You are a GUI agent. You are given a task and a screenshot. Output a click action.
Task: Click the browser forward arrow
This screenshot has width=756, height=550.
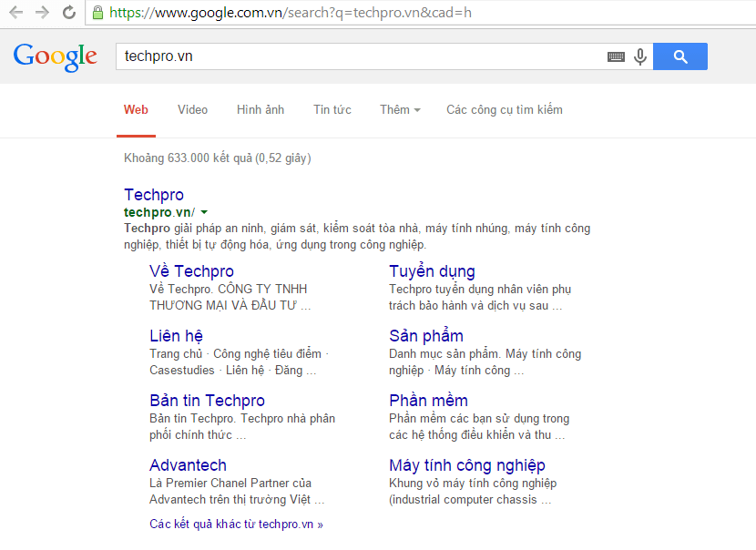[x=43, y=12]
